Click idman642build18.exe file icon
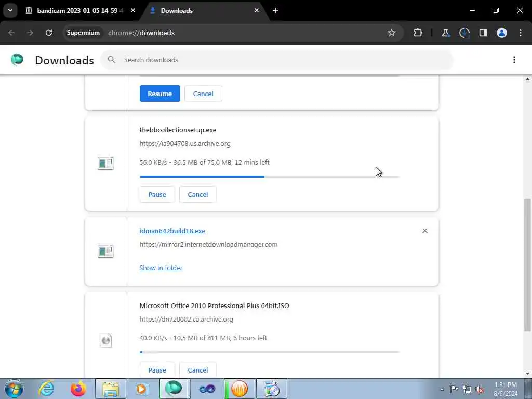Screen dimensions: 532x399 105,251
